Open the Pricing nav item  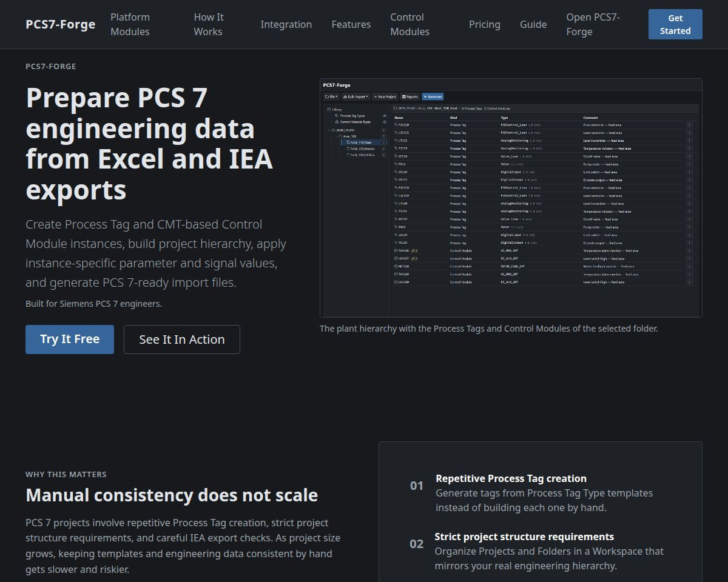[485, 24]
